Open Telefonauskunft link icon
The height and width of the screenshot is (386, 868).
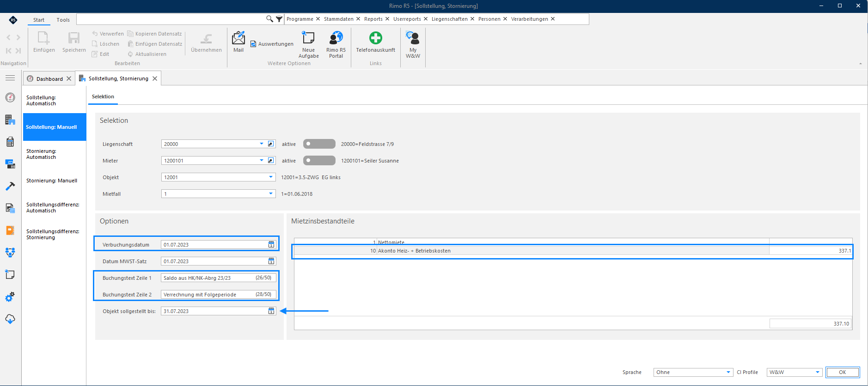click(375, 37)
